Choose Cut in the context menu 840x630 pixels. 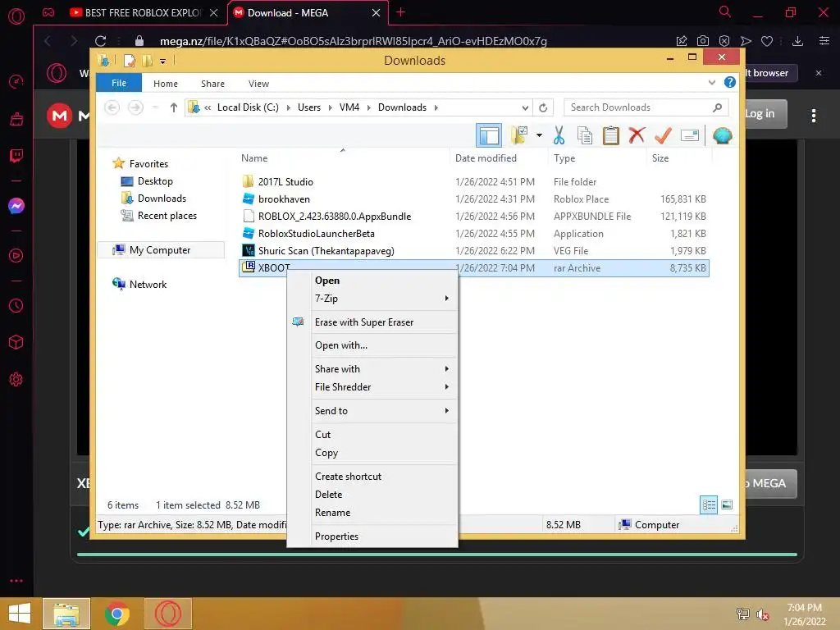coord(372,435)
